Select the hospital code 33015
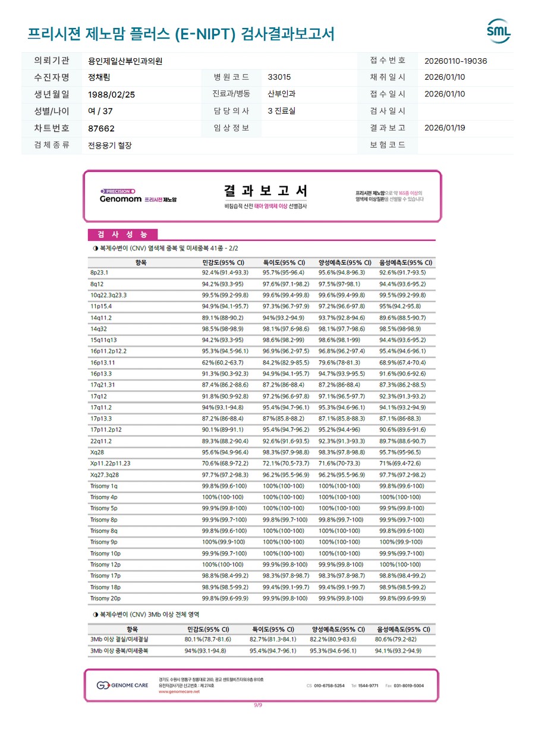The height and width of the screenshot is (756, 535). click(x=279, y=77)
